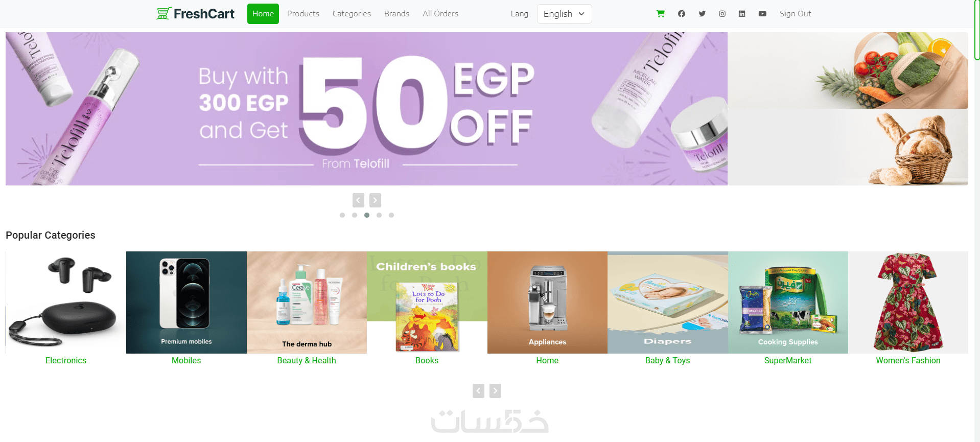Visit the Facebook social icon

coord(682,14)
